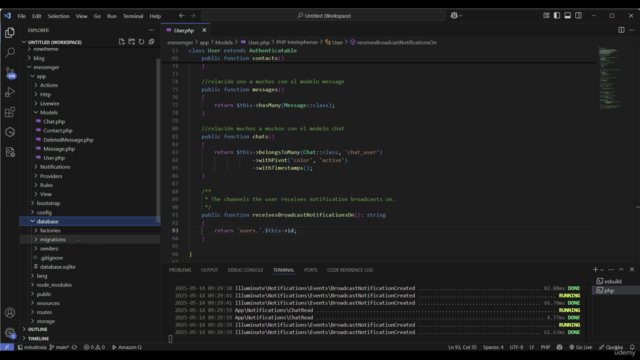Open the Selection menu
640x360 pixels.
pyautogui.click(x=58, y=16)
